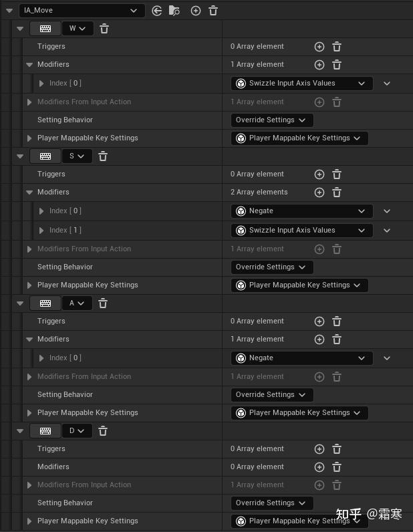Open Setting Behavior dropdown for D key
Viewport: 413px width, 532px height.
271,503
